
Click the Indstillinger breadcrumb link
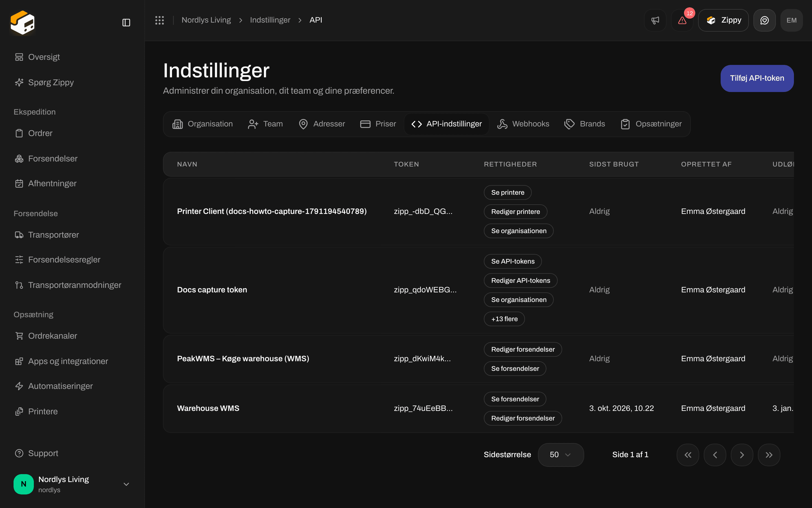pos(270,20)
